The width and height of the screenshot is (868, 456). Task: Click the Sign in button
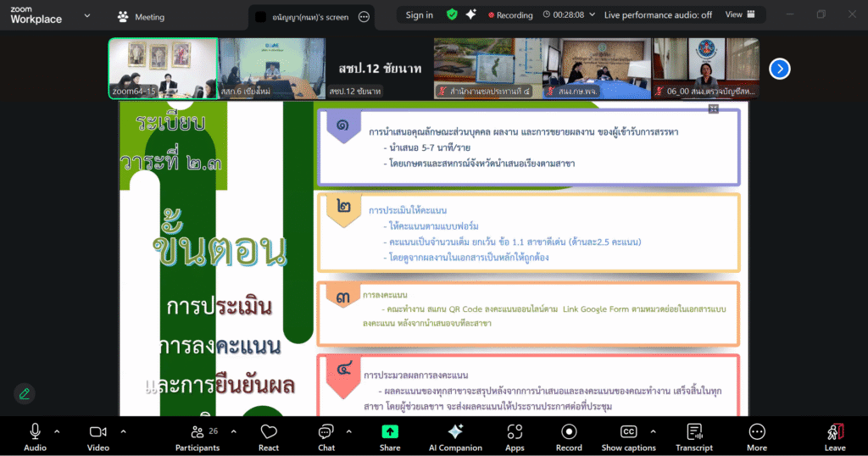pos(419,15)
